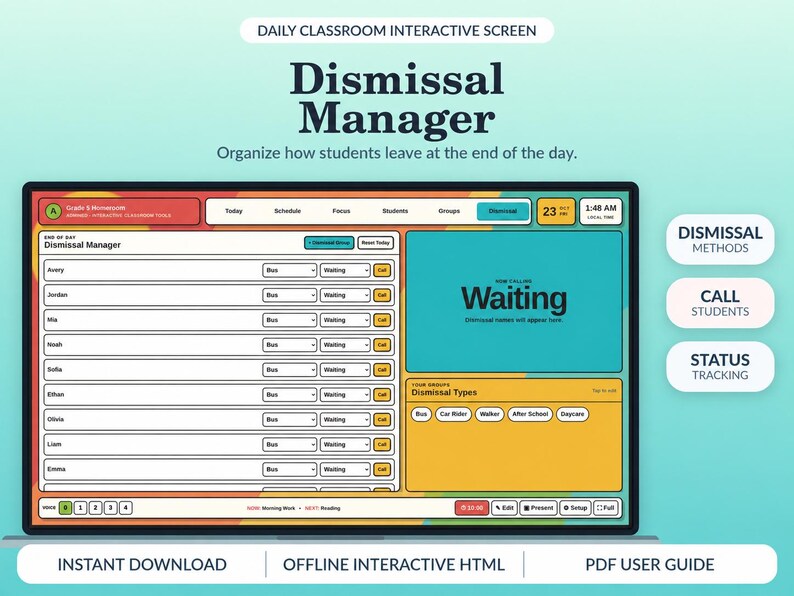Image resolution: width=794 pixels, height=596 pixels.
Task: Set voice level to 3
Action: [x=111, y=507]
